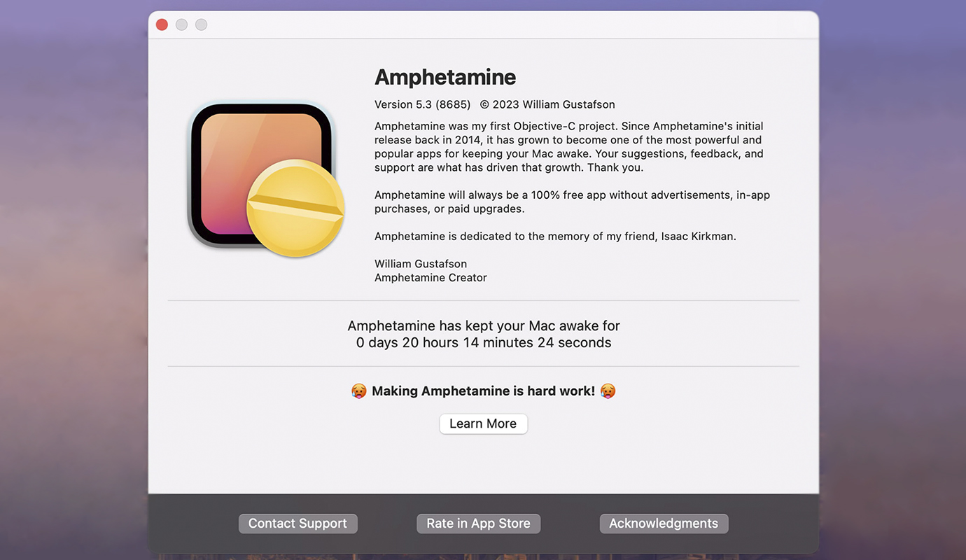Open Contact Support
The image size is (966, 560).
(297, 524)
